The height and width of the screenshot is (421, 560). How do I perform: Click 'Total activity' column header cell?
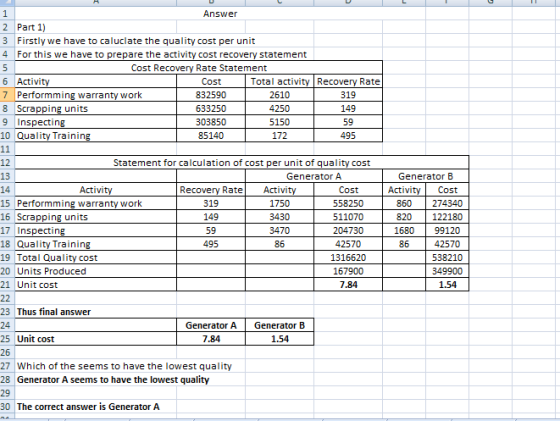pos(280,81)
